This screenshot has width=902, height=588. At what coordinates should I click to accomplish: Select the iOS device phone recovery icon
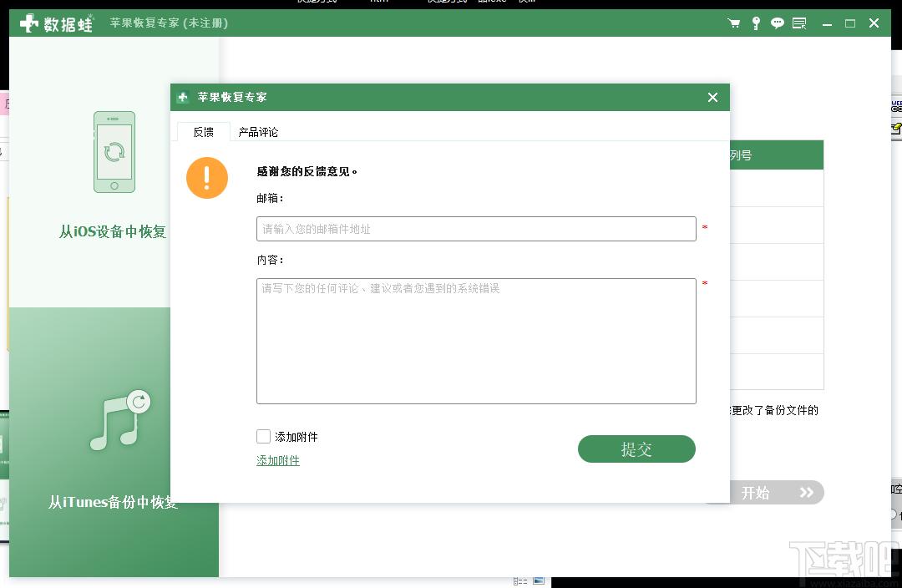114,152
